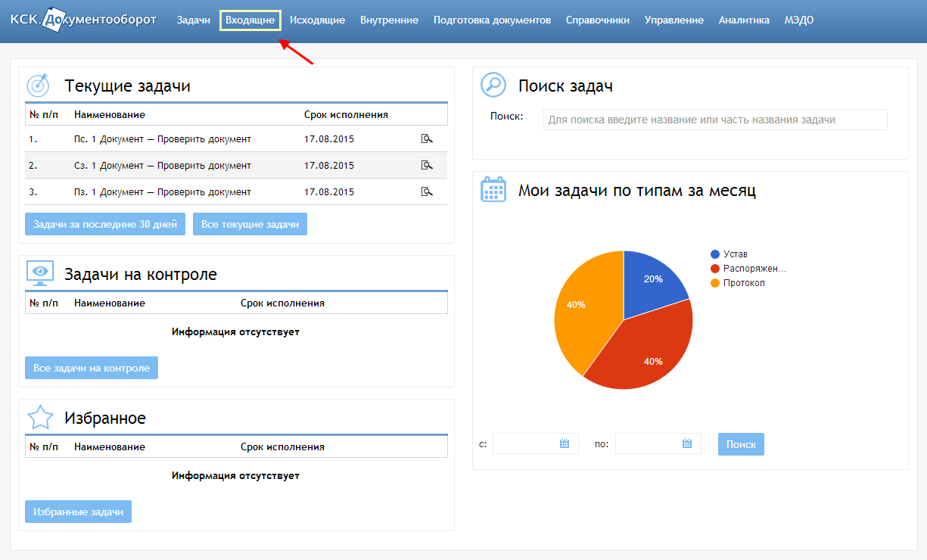Open calendar picker for end date "по"

687,443
